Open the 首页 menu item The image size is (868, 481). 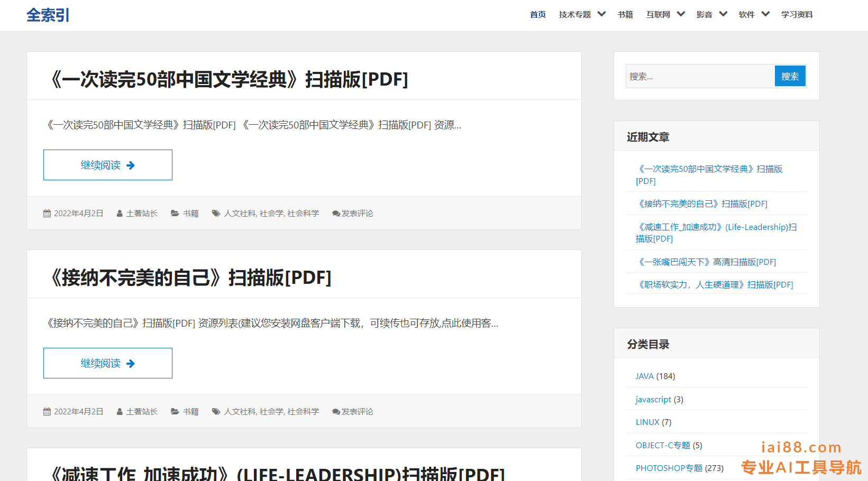pos(537,14)
